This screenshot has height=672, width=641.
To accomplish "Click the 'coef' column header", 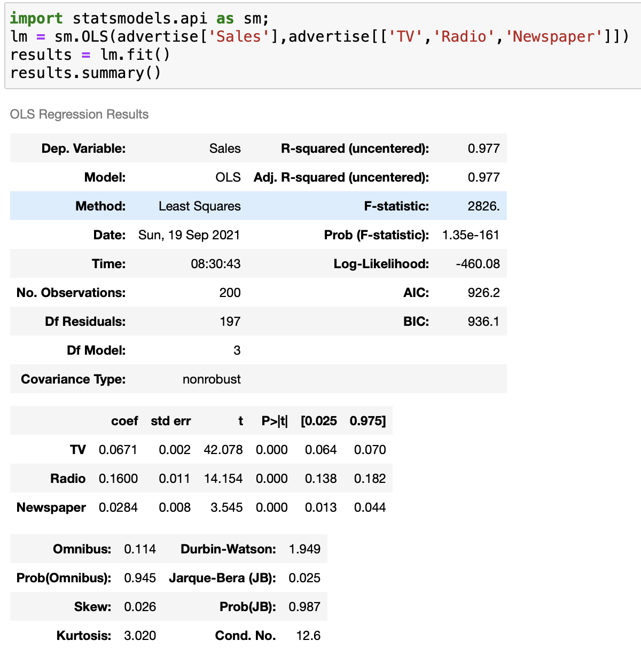I will [x=124, y=421].
